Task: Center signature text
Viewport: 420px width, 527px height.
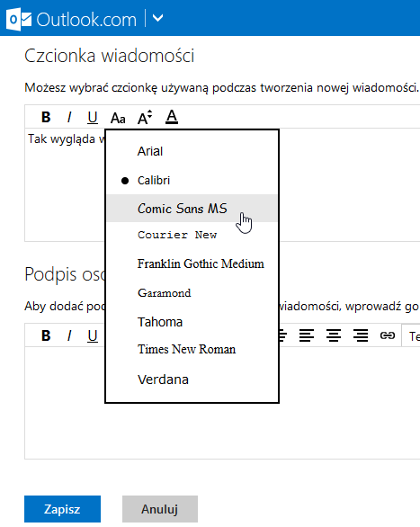Action: point(334,335)
